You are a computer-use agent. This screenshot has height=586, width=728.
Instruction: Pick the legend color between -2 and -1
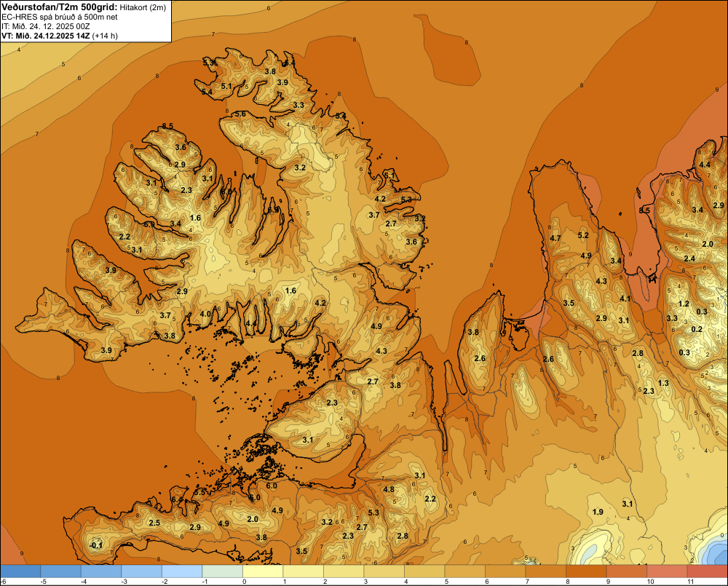pyautogui.click(x=182, y=571)
